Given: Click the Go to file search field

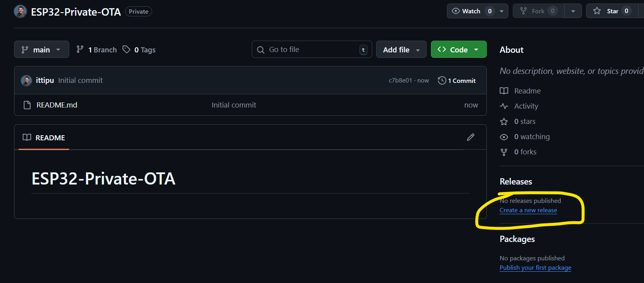Looking at the screenshot, I should click(x=311, y=50).
